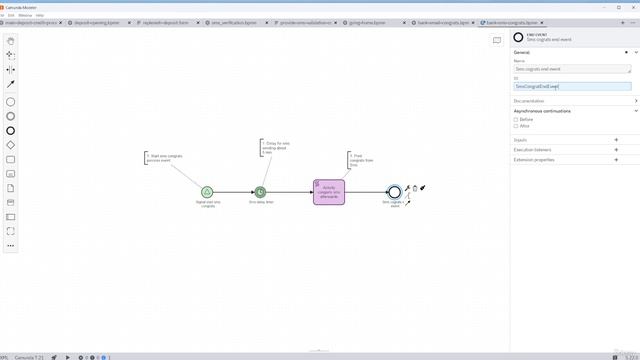
Task: Open the tab bar overflow menu (three dots)
Action: (633, 23)
